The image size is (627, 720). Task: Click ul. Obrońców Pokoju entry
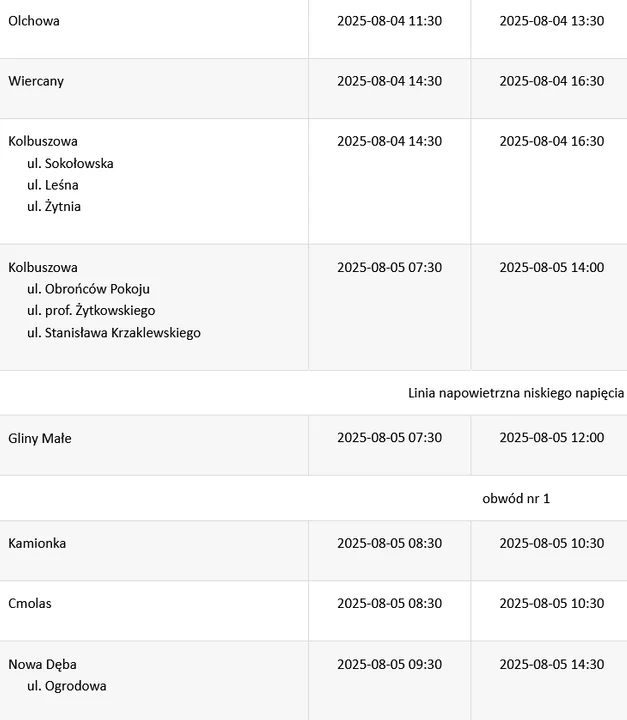pyautogui.click(x=88, y=289)
